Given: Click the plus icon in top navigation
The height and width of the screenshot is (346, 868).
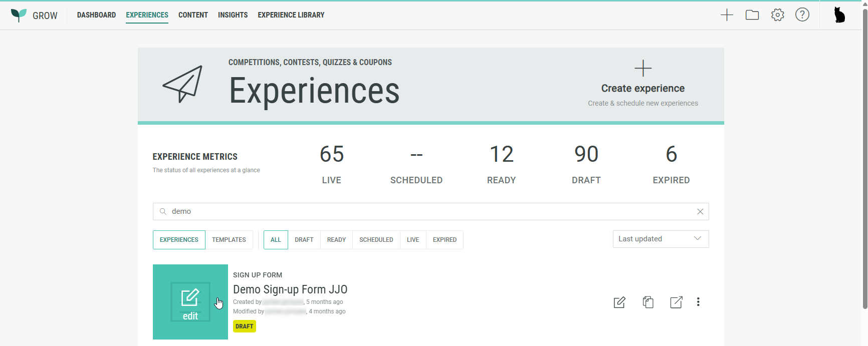Looking at the screenshot, I should (x=727, y=15).
